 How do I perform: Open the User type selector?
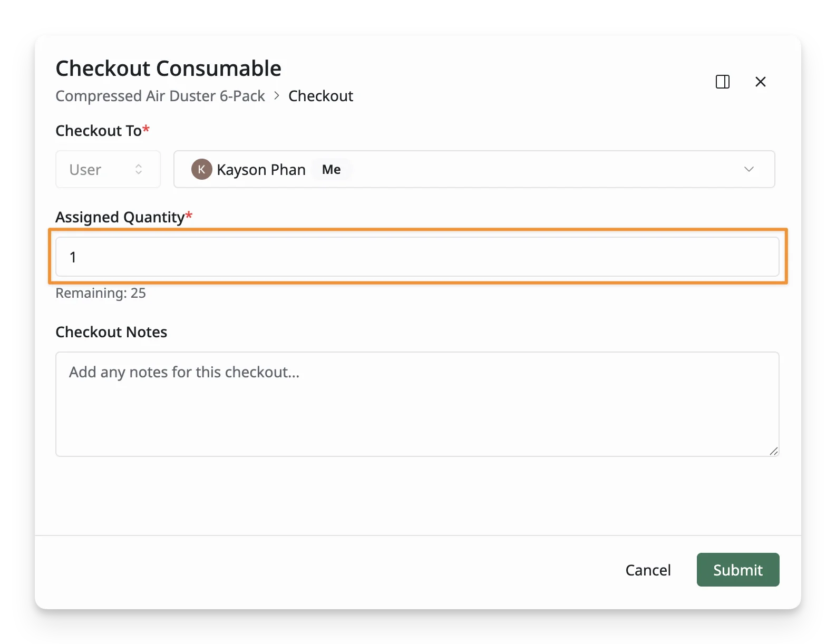coord(108,169)
